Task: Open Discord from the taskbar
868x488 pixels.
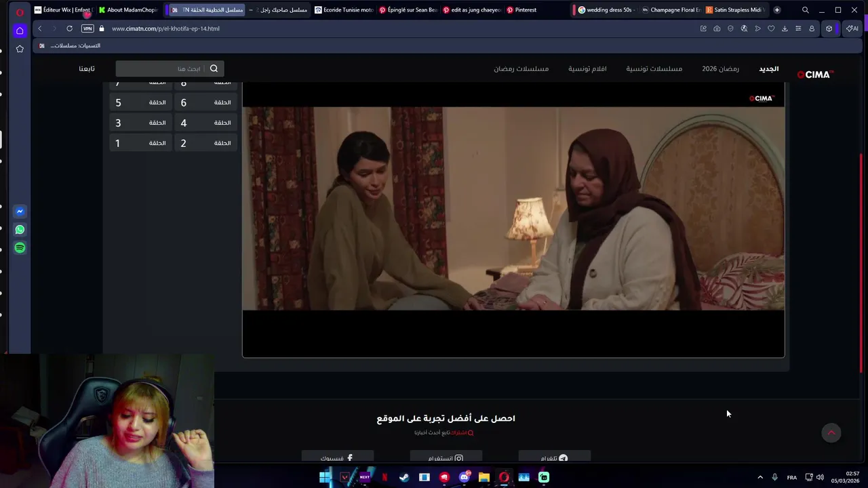Action: (464, 477)
